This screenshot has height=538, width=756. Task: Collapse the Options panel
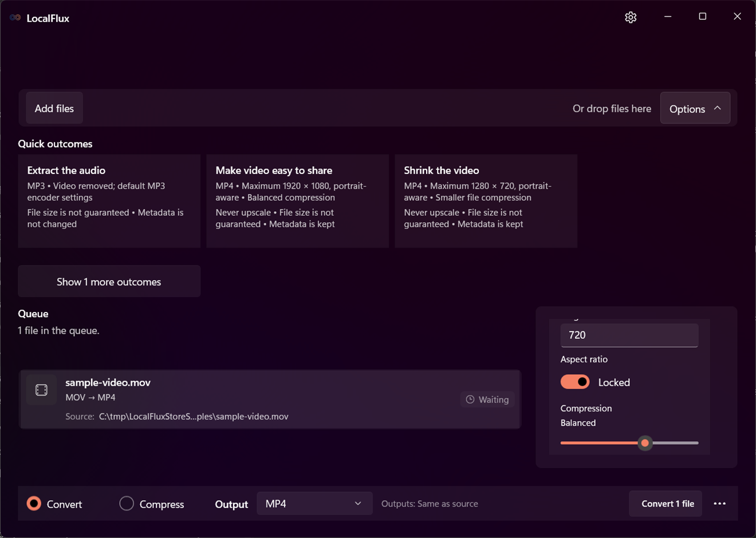pyautogui.click(x=695, y=108)
